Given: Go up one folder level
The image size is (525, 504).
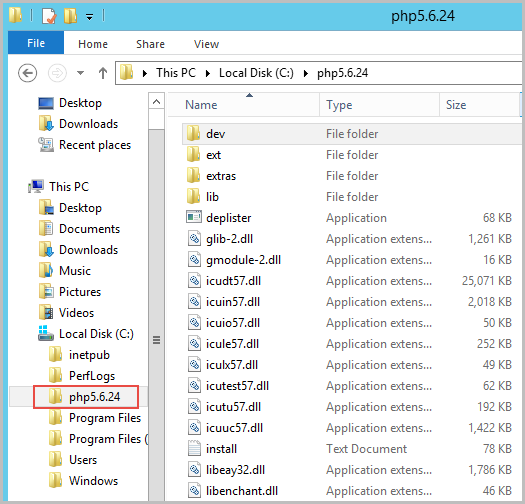Looking at the screenshot, I should [x=103, y=73].
